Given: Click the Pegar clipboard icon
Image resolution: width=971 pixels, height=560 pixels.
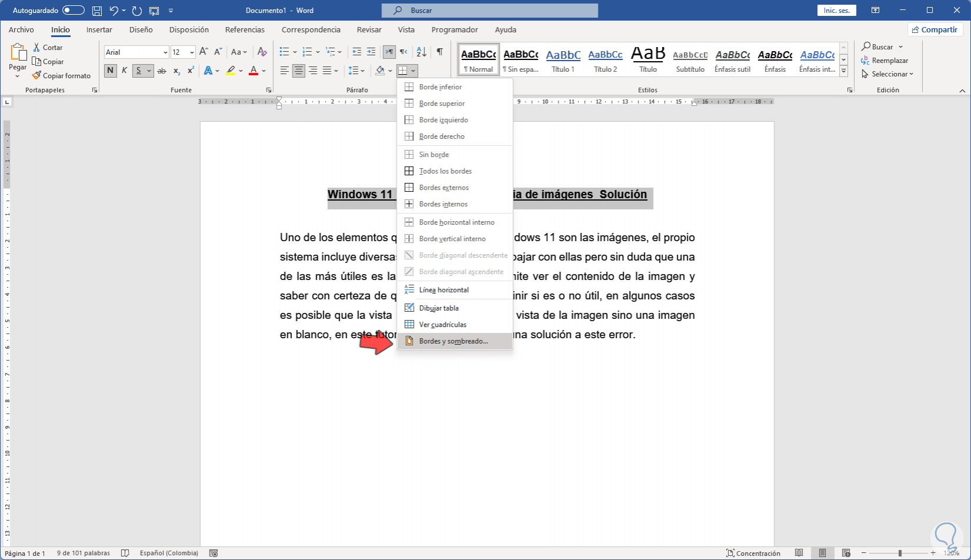Looking at the screenshot, I should pyautogui.click(x=18, y=53).
